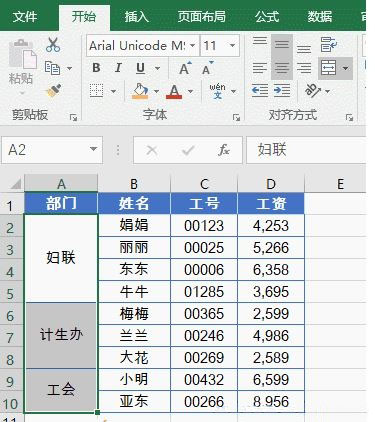Screen dimensions: 375x422
Task: Open font color dropdown arrow
Action: pyautogui.click(x=190, y=91)
